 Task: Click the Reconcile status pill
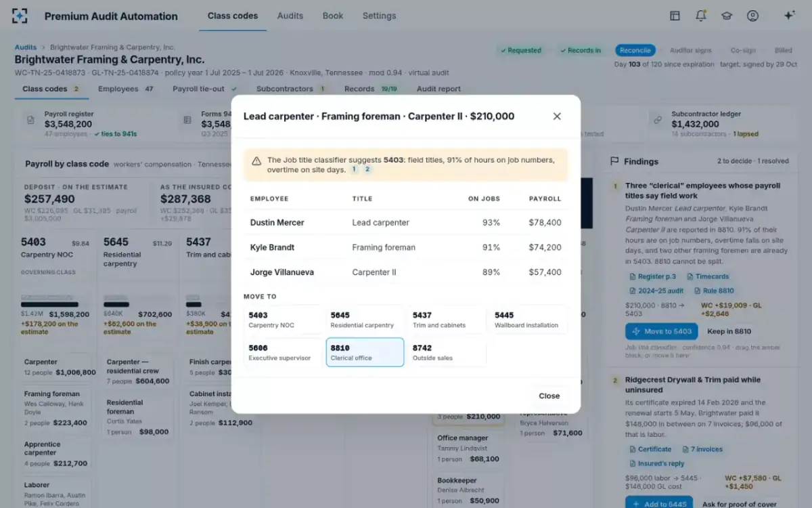point(635,50)
